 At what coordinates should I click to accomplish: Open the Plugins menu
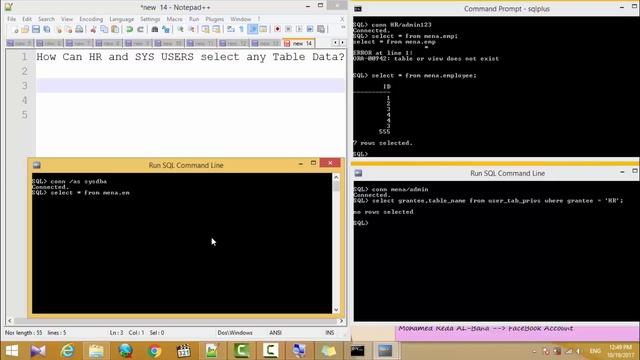tap(214, 19)
